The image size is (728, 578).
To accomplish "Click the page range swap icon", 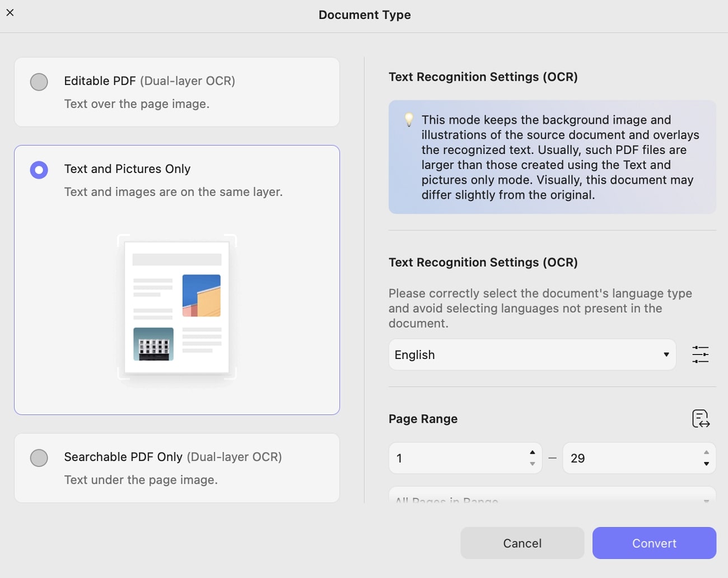I will [701, 418].
